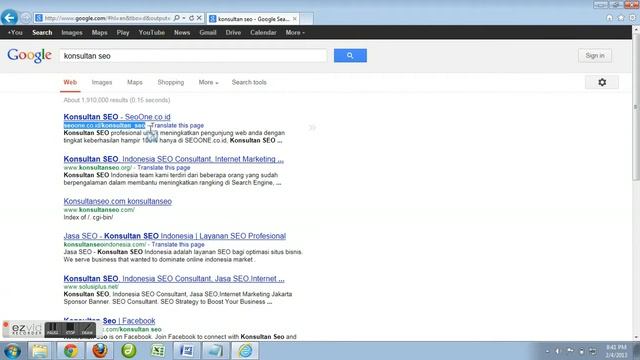Viewport: 640px width, 360px height.
Task: Open a new blank browser tab
Action: (x=307, y=19)
